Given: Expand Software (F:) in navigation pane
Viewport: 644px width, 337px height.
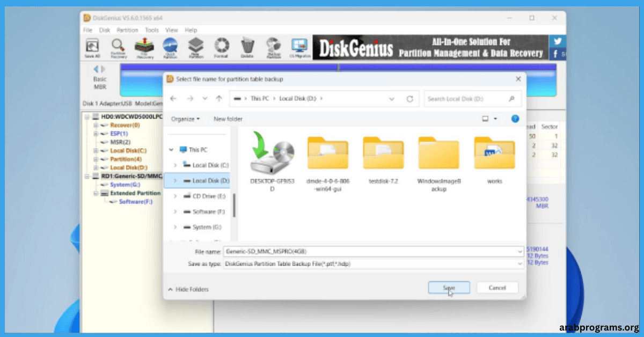Looking at the screenshot, I should pyautogui.click(x=175, y=211).
